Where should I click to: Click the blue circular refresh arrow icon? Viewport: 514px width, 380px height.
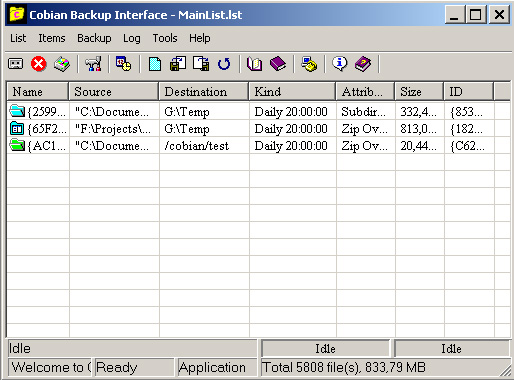click(224, 64)
